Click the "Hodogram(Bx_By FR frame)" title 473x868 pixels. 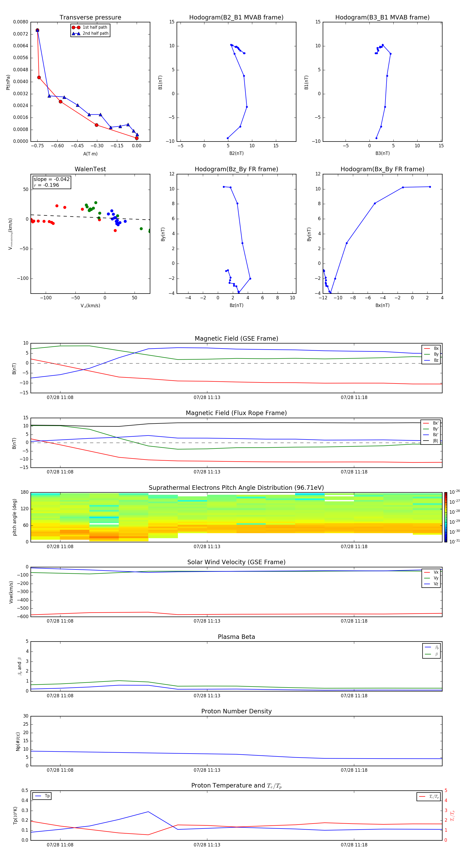(x=382, y=169)
